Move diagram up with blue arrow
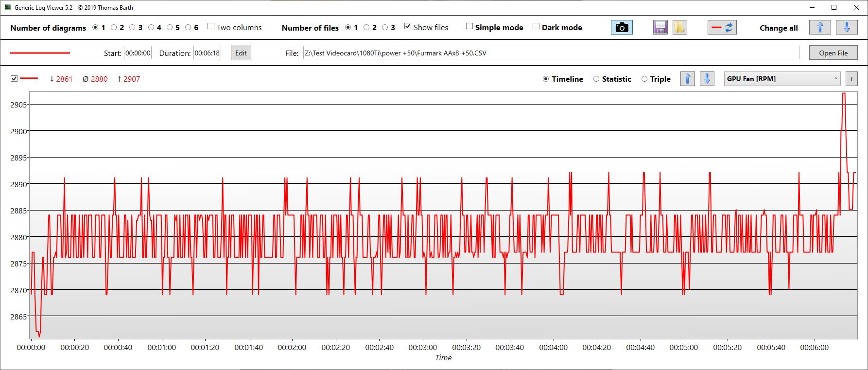Image resolution: width=868 pixels, height=370 pixels. click(x=687, y=79)
